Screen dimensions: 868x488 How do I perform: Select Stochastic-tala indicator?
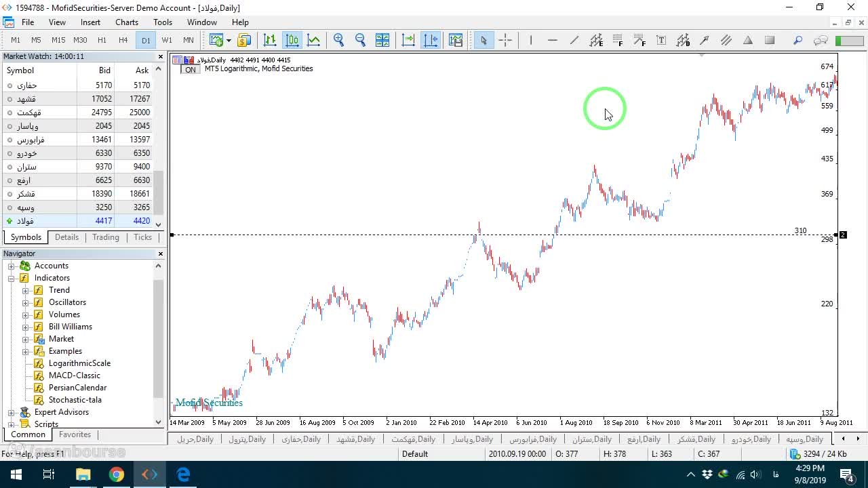click(75, 400)
